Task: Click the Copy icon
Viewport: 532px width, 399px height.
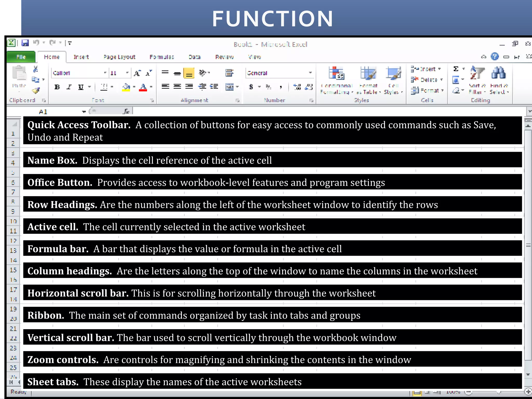Action: pos(35,79)
